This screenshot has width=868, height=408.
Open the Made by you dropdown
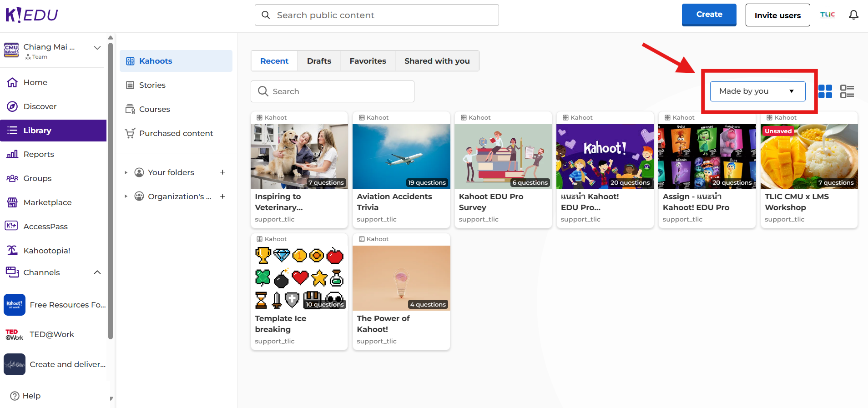757,91
